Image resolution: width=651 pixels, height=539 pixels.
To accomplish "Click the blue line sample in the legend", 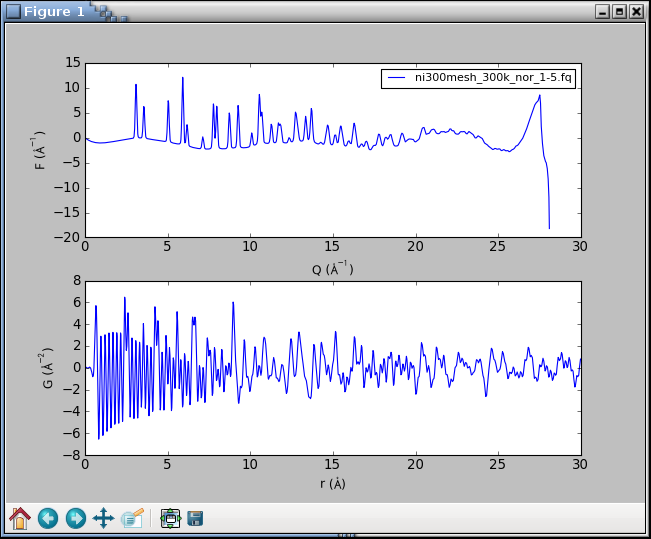I will point(397,78).
